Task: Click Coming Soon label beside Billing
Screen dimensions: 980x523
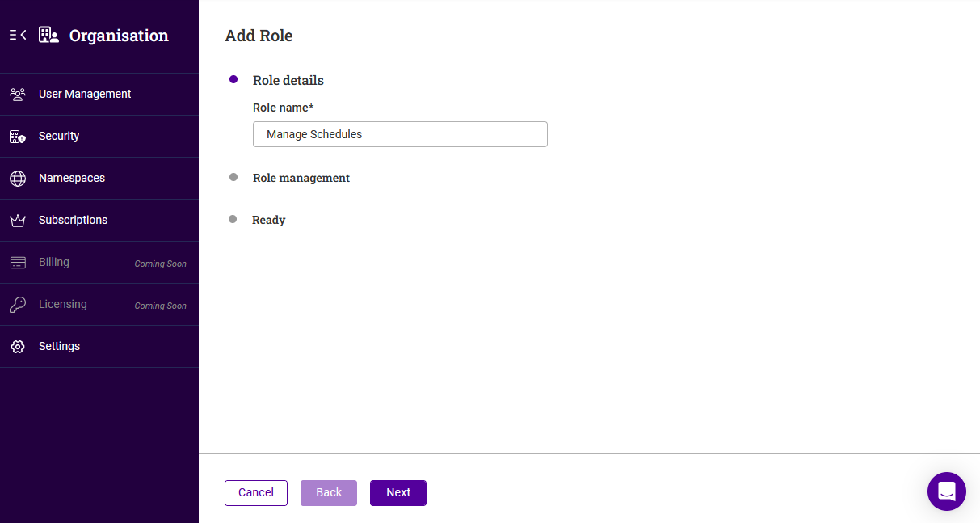Action: [x=161, y=264]
